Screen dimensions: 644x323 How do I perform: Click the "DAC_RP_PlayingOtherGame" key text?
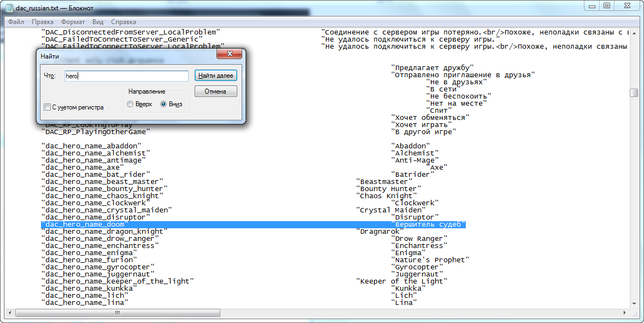(96, 132)
